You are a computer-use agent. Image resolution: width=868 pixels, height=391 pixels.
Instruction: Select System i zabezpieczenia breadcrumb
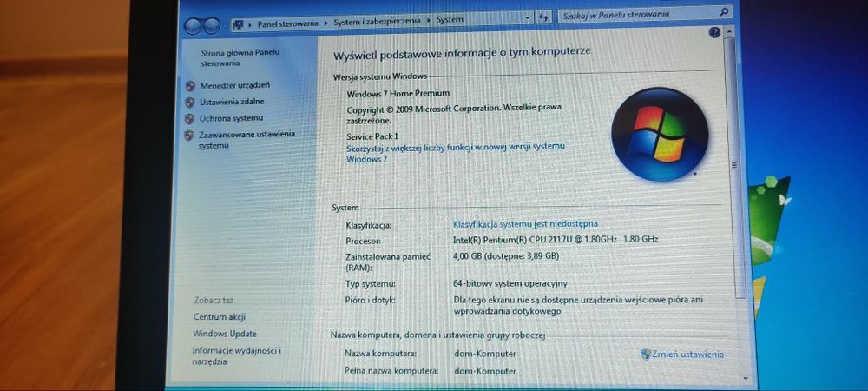tap(377, 21)
